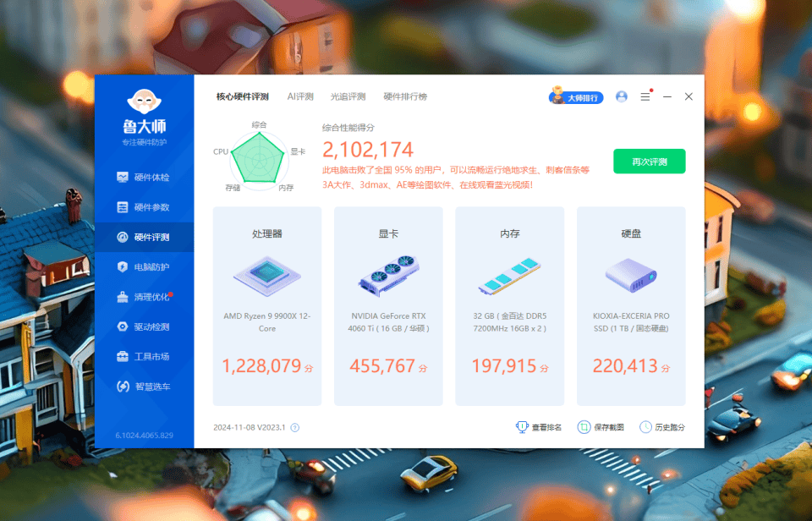Click the trophy icon for 查看排名
This screenshot has height=521, width=812.
(x=522, y=427)
